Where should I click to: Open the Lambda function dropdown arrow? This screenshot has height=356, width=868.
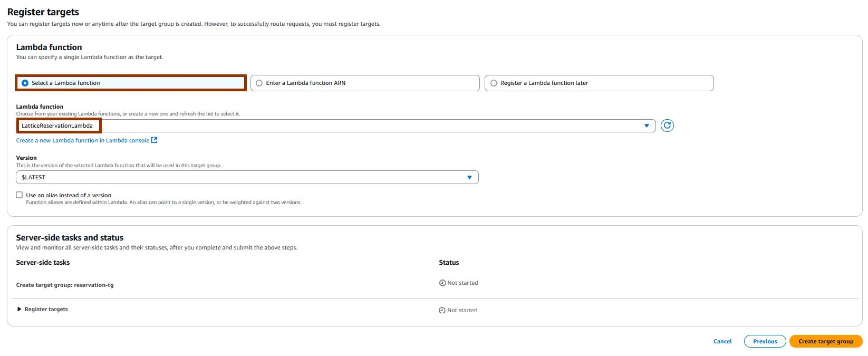[647, 126]
